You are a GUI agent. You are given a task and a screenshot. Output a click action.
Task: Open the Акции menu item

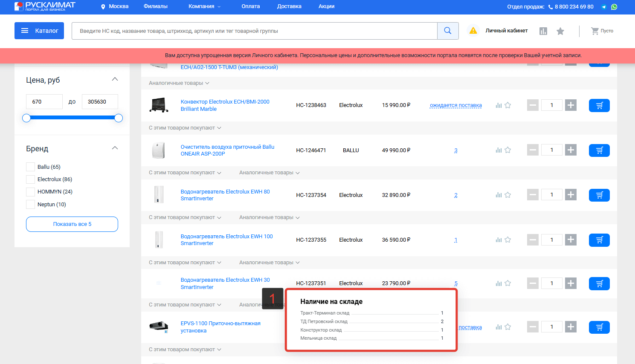click(x=326, y=6)
